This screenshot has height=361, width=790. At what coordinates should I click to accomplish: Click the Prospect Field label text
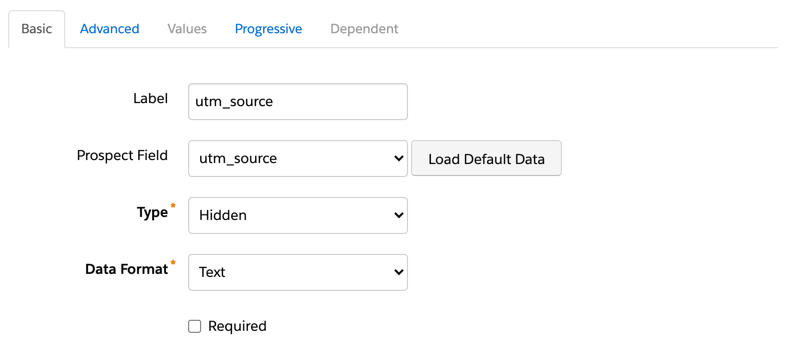click(122, 156)
